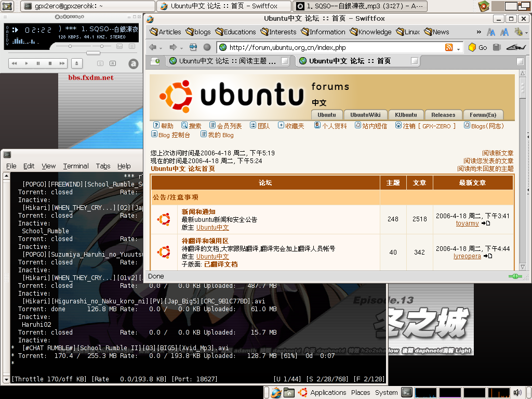Open the Interests bookmark folder
This screenshot has height=399, width=532.
click(278, 32)
